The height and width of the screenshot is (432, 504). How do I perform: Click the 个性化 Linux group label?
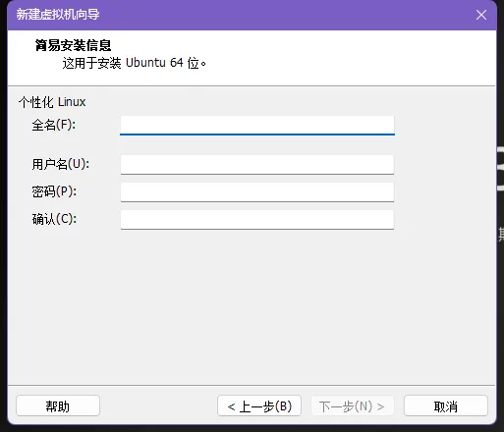pos(52,102)
